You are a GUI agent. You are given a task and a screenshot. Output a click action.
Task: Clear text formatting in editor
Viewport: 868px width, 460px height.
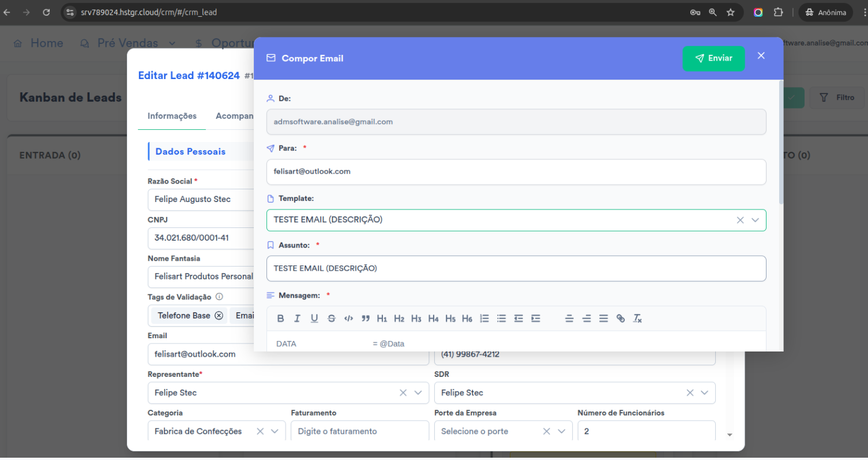pos(637,319)
